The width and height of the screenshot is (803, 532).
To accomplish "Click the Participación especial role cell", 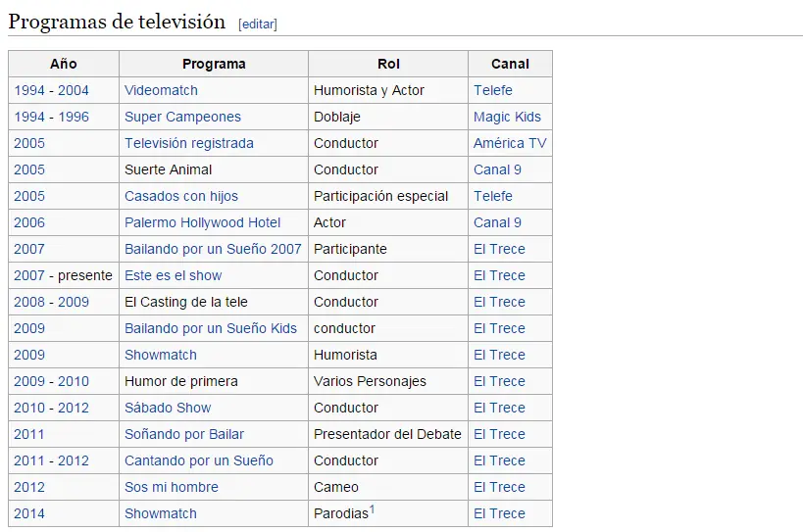I will tap(388, 196).
